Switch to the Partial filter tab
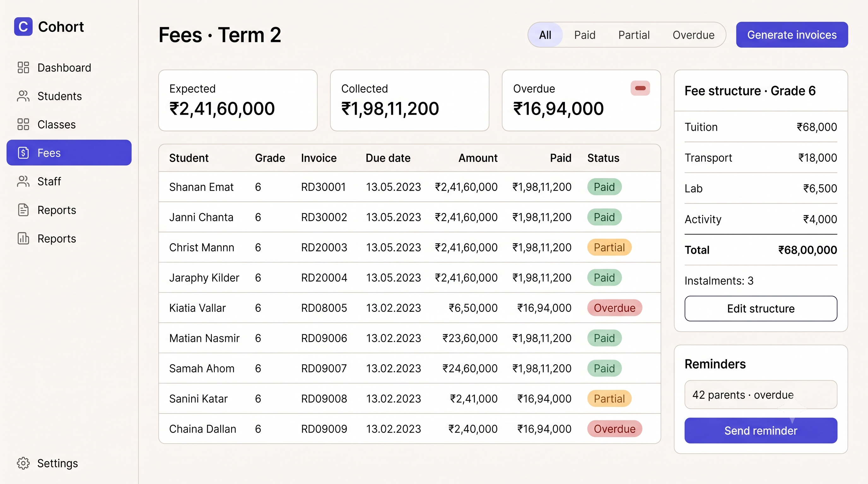The image size is (868, 484). pos(634,35)
